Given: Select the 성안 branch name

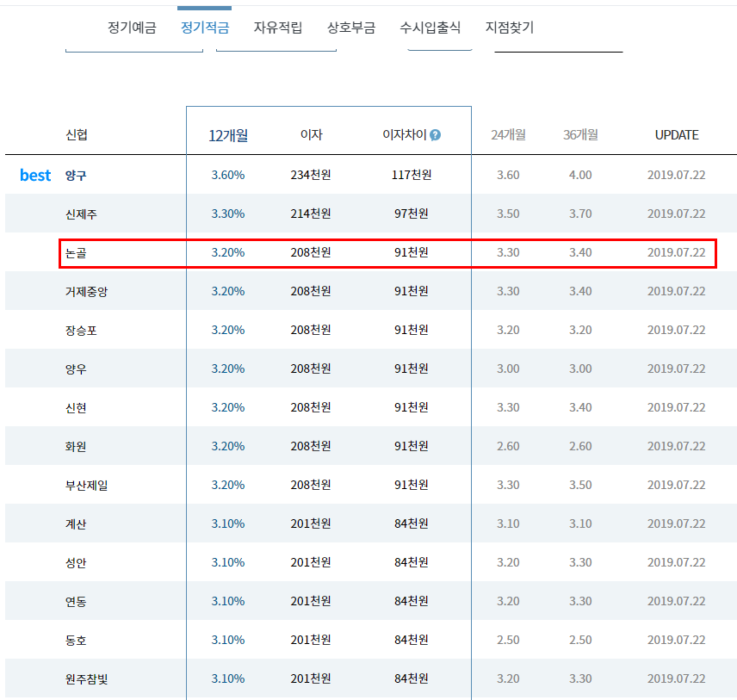Looking at the screenshot, I should click(76, 563).
